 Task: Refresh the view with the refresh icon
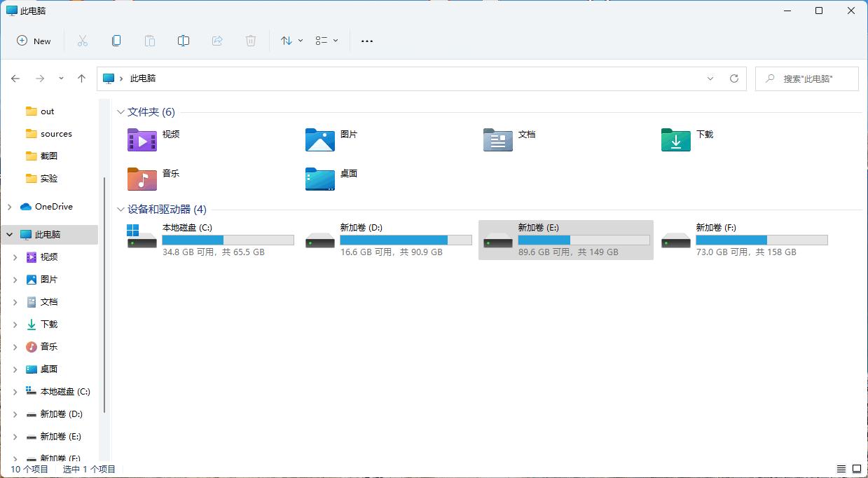coord(734,78)
